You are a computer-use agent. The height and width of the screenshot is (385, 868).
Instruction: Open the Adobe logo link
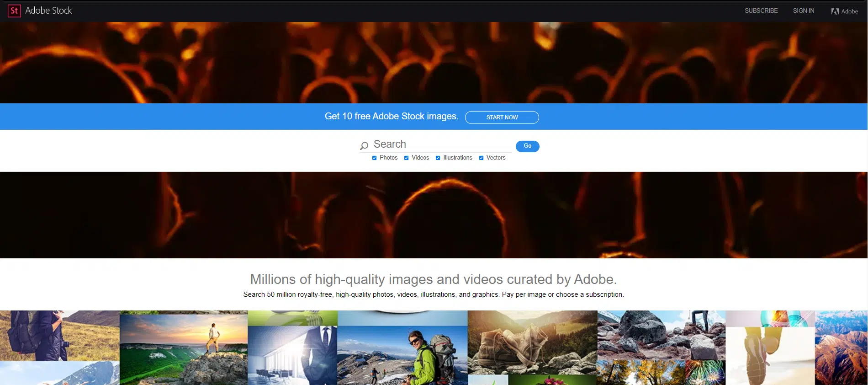tap(844, 11)
